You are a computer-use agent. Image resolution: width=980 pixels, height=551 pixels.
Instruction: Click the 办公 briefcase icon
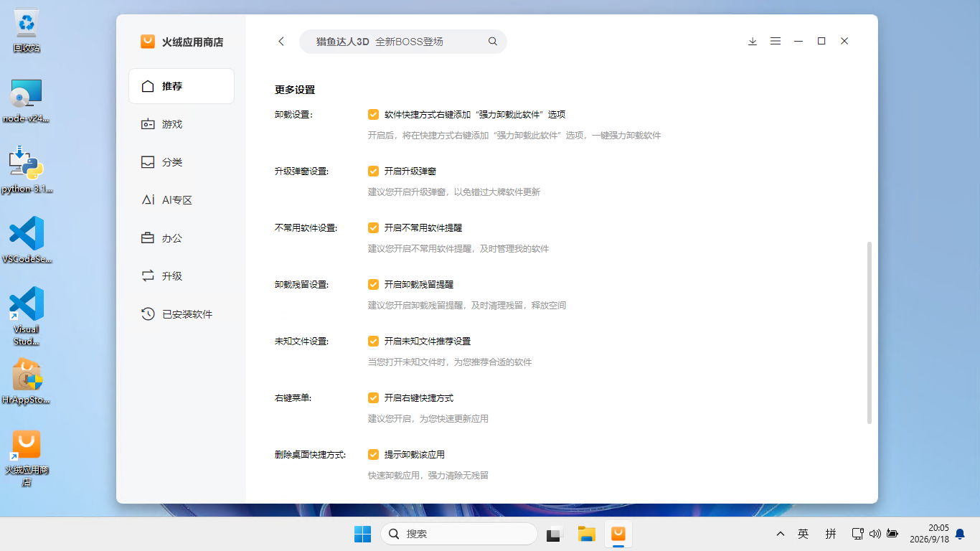(x=148, y=238)
